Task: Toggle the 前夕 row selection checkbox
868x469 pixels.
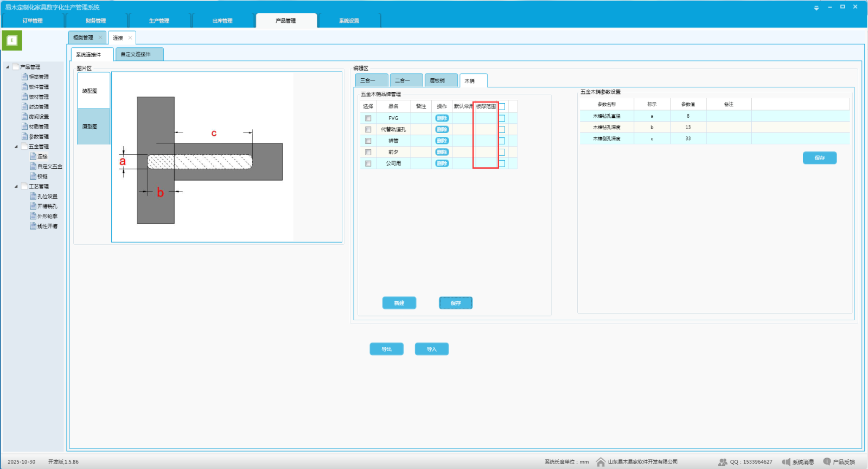Action: (368, 153)
